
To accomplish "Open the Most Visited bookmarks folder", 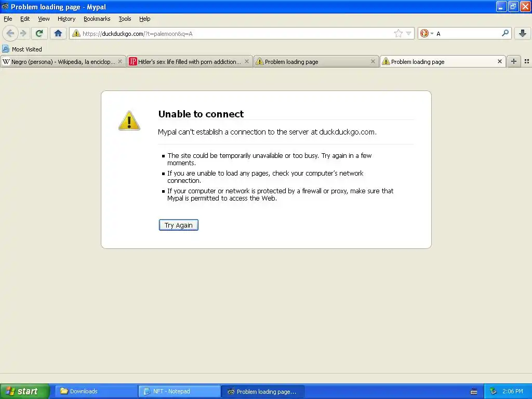I will 22,49.
